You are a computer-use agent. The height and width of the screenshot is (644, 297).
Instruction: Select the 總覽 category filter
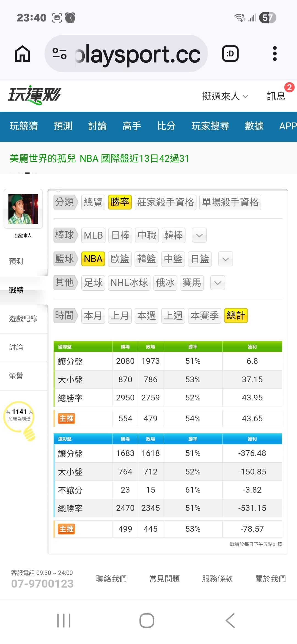[93, 202]
